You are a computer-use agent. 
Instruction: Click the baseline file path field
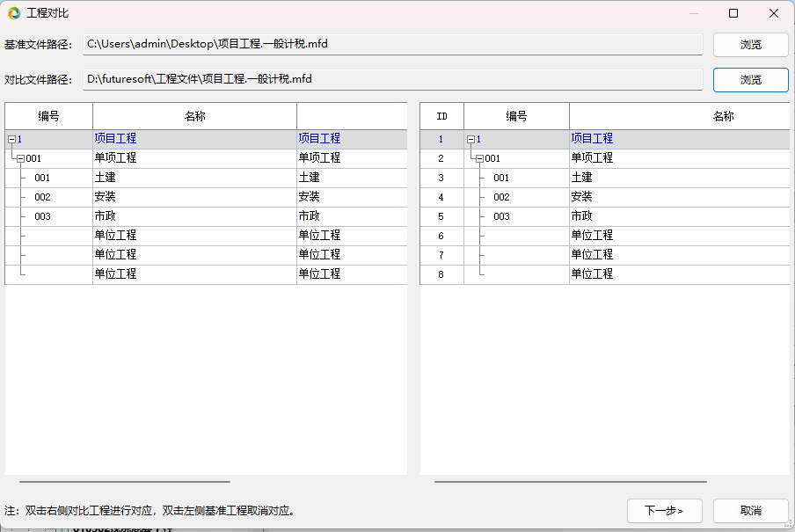pyautogui.click(x=392, y=44)
